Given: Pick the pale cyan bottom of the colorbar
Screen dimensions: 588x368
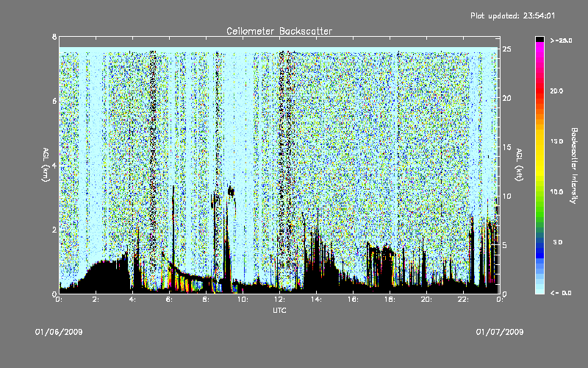Looking at the screenshot, I should click(539, 287).
